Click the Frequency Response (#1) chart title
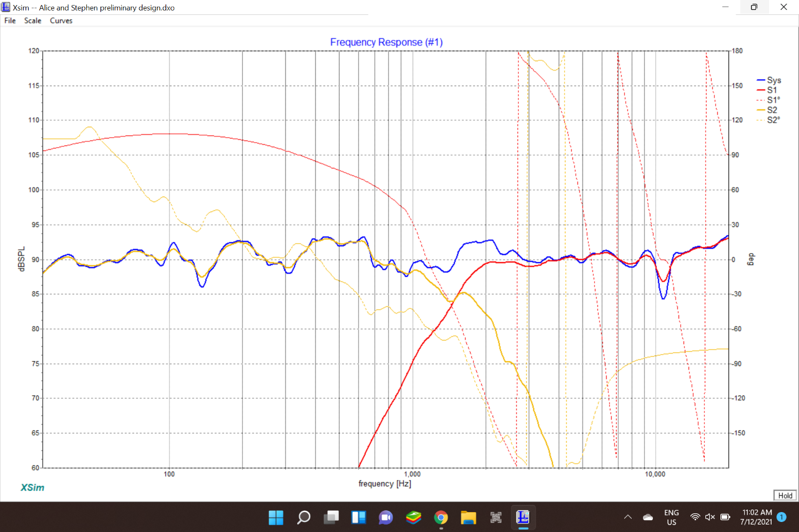The width and height of the screenshot is (799, 532). [x=386, y=42]
